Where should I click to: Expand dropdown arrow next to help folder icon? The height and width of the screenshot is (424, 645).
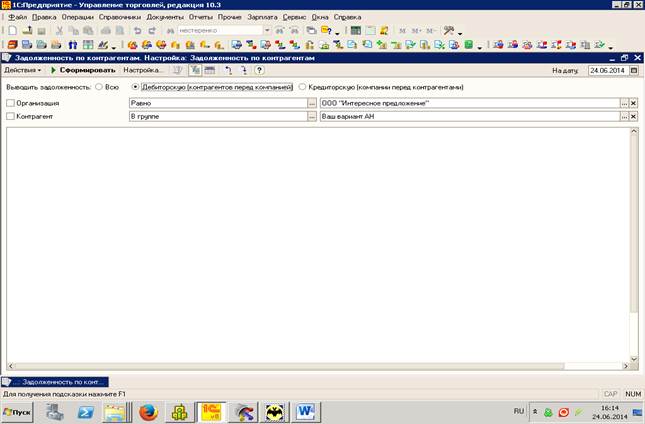337,33
